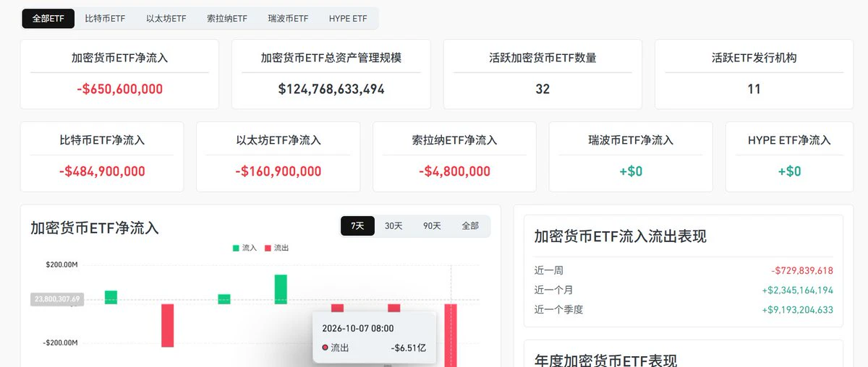This screenshot has height=367, width=868.
Task: Click the active ETF count 32
Action: pyautogui.click(x=542, y=89)
